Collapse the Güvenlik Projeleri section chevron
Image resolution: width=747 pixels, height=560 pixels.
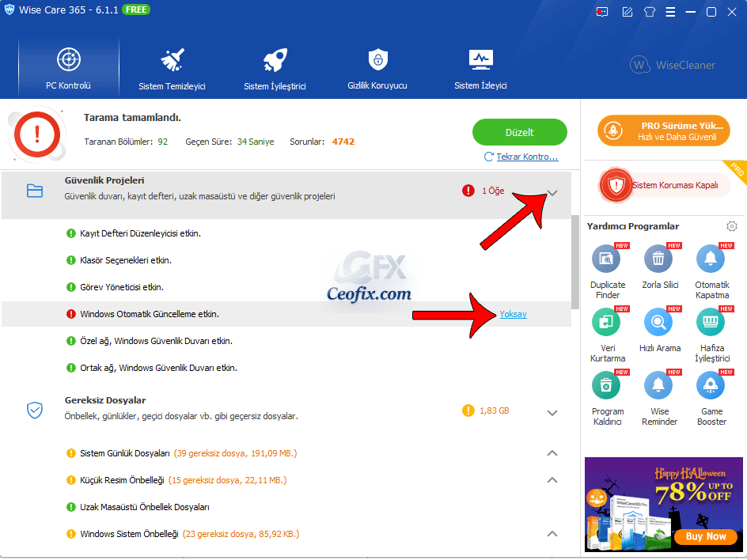tap(552, 193)
